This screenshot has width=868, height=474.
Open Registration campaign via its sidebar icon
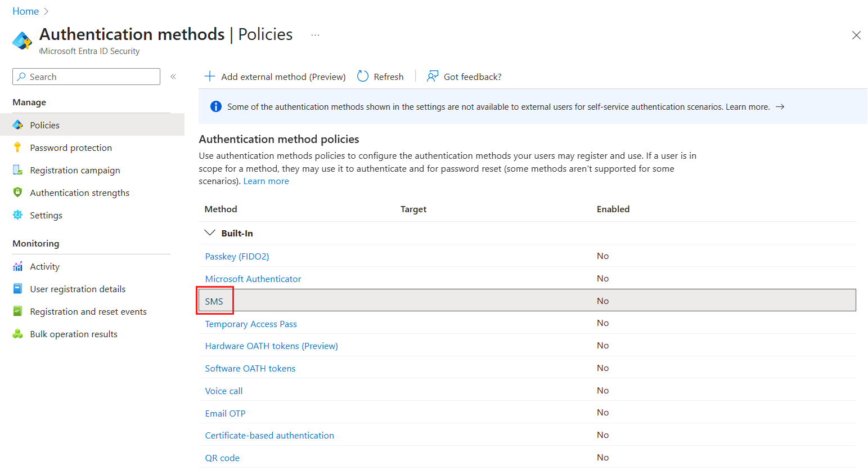[18, 169]
